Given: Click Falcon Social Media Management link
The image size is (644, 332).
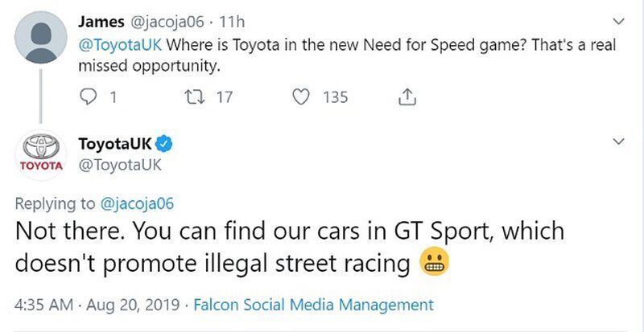Looking at the screenshot, I should click(x=313, y=305).
